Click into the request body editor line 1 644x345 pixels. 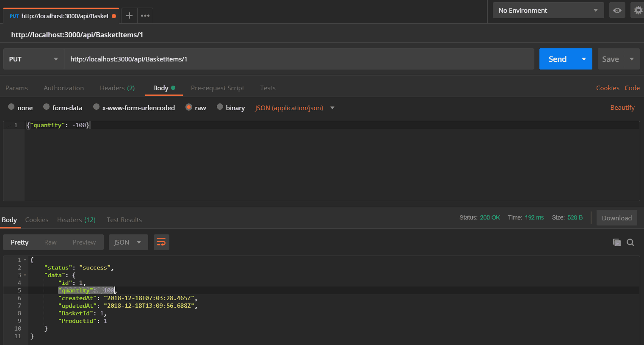click(332, 125)
